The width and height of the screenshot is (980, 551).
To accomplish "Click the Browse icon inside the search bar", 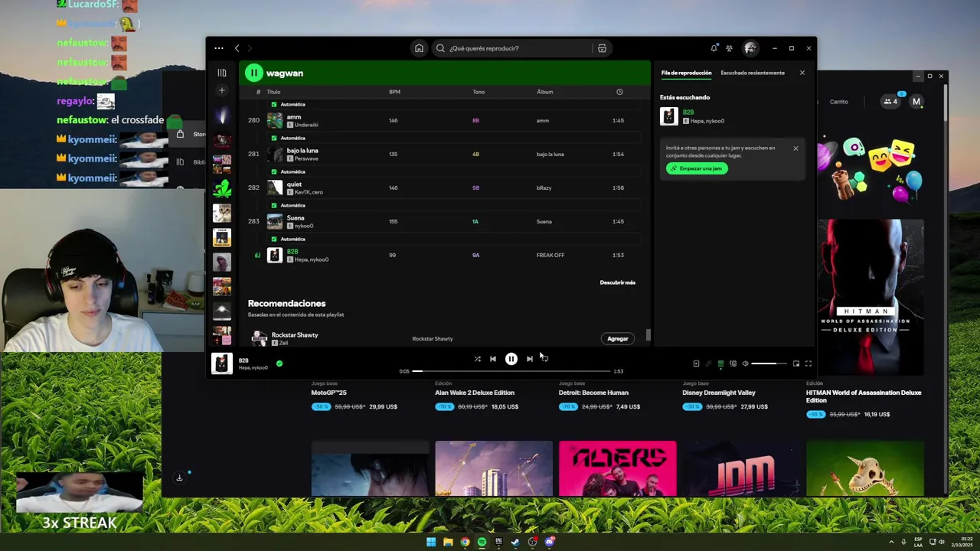I will [x=602, y=48].
